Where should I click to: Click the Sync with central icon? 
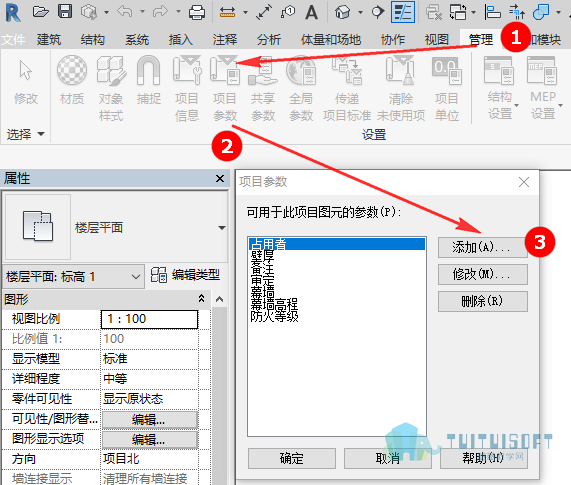88,12
